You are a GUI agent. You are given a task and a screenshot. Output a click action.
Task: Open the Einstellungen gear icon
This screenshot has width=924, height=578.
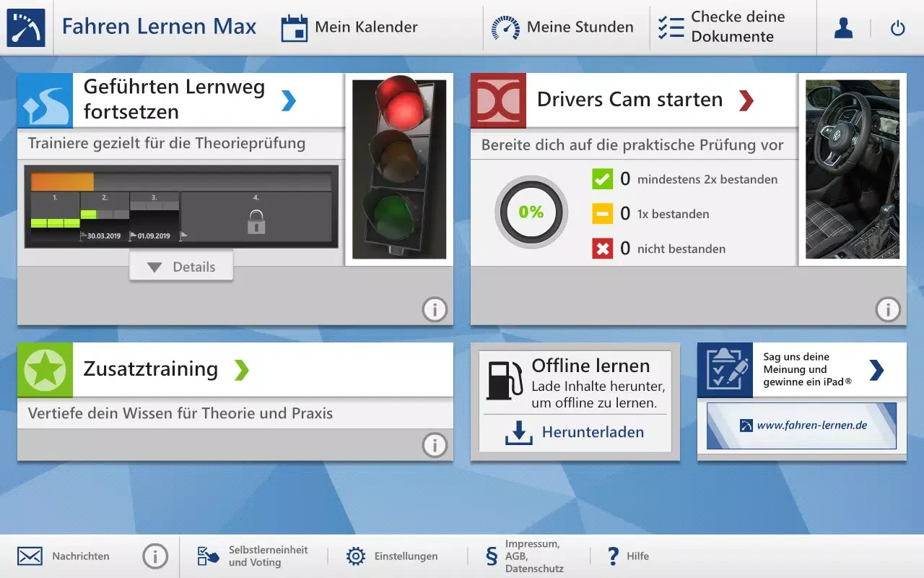[355, 556]
